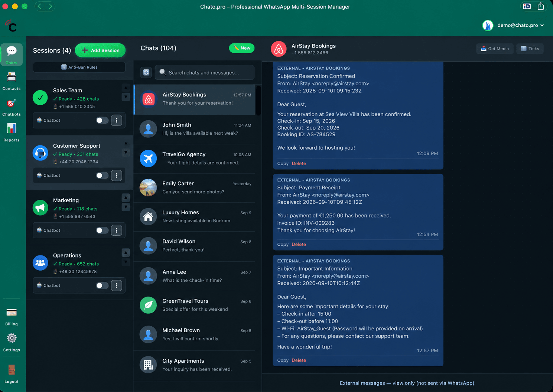Click AirStay Bookings avatar in chat header

pos(279,49)
